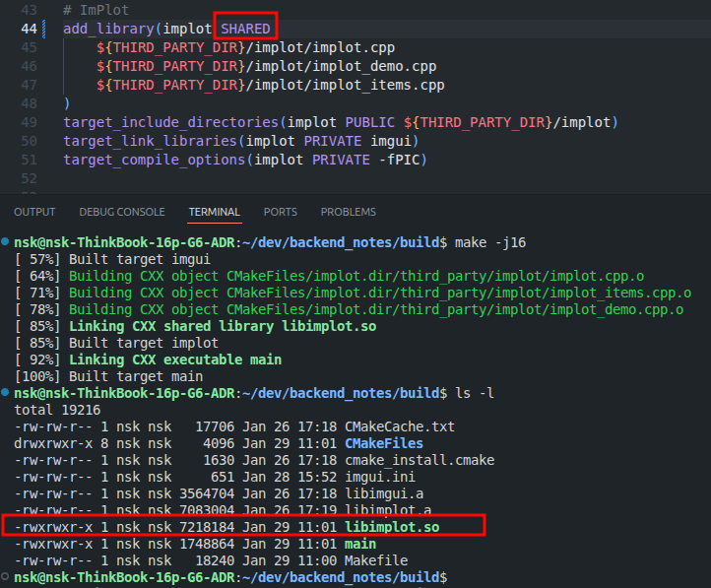This screenshot has width=711, height=588.
Task: Switch to the DEBUG CONSOLE tab
Action: (122, 212)
